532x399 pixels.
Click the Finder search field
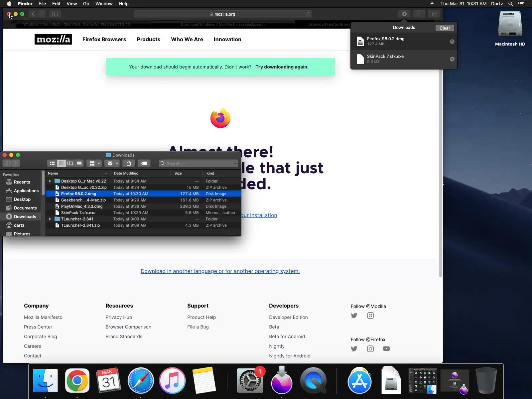199,163
